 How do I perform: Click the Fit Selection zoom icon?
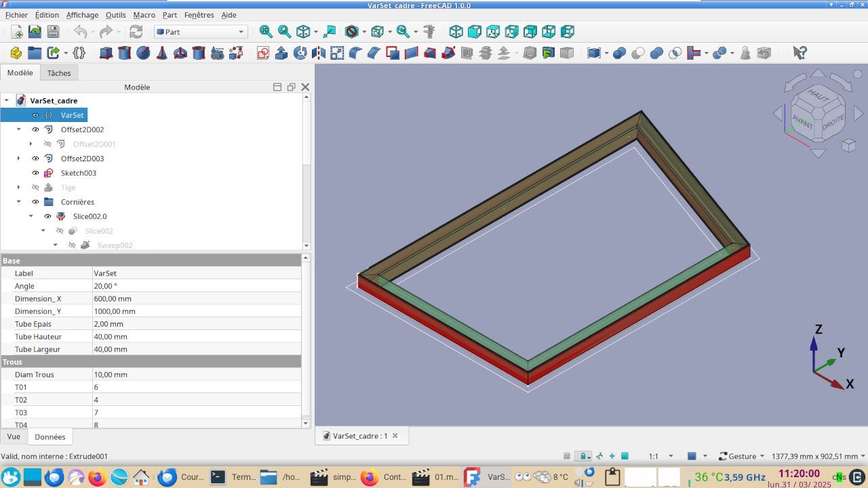point(284,32)
